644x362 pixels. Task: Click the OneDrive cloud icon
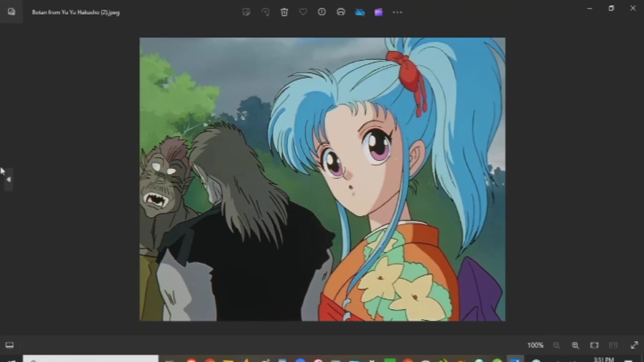pyautogui.click(x=360, y=12)
